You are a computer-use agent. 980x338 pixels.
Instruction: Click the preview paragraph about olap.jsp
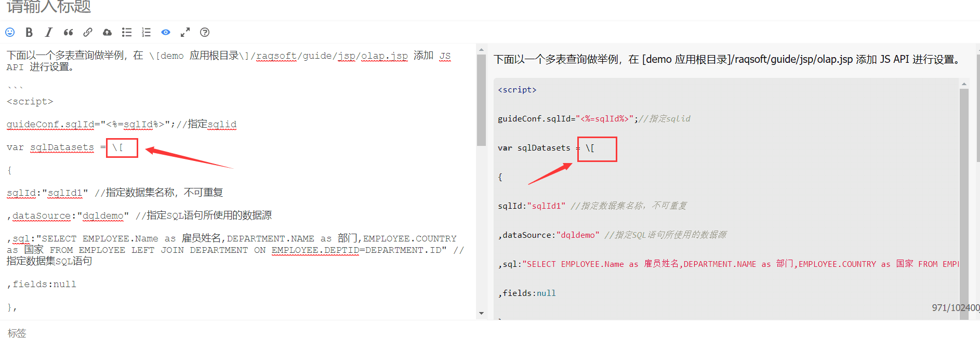727,60
